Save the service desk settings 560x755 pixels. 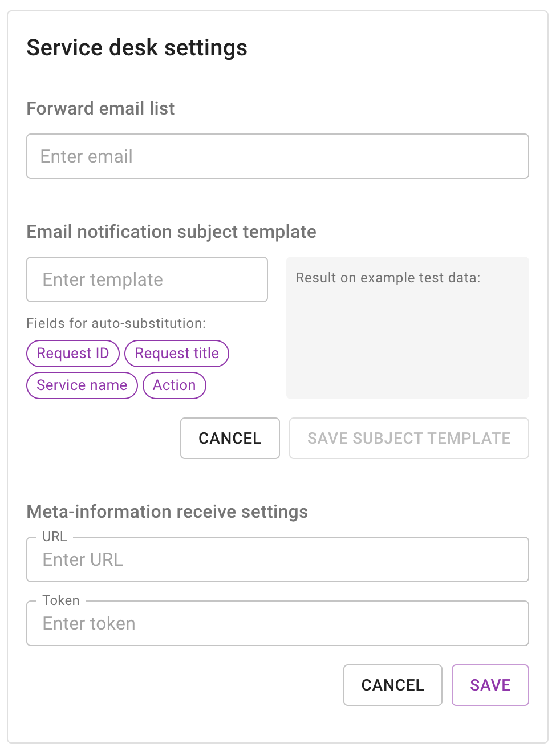click(490, 685)
